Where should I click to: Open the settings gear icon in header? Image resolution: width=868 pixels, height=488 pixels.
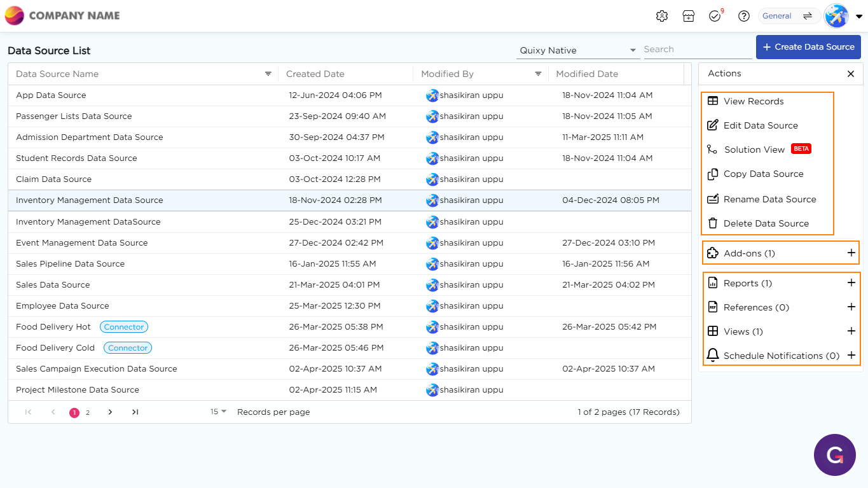tap(662, 16)
